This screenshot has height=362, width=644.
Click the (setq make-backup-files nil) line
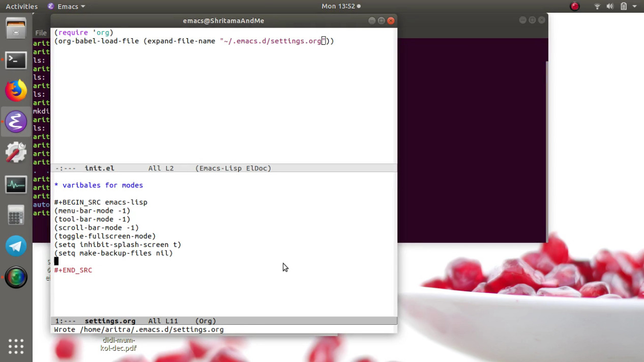113,253
